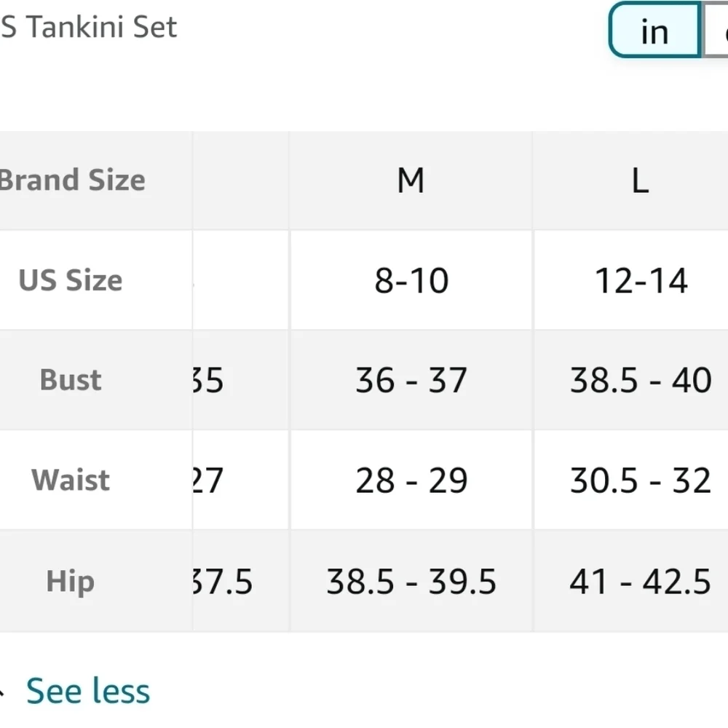
Task: Select the 38.5 - 40 bust measurement
Action: coord(641,380)
